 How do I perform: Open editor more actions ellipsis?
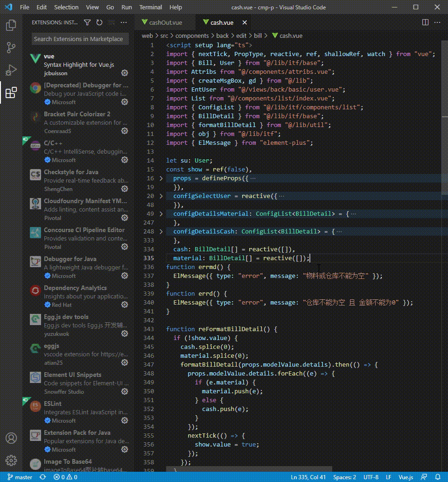coord(437,22)
